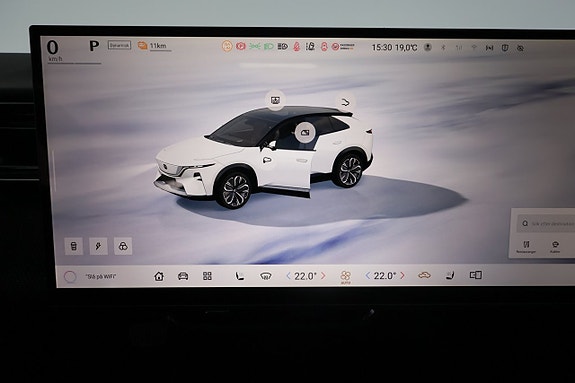Tap the driver assist status icon
The width and height of the screenshot is (575, 383).
(x=310, y=47)
